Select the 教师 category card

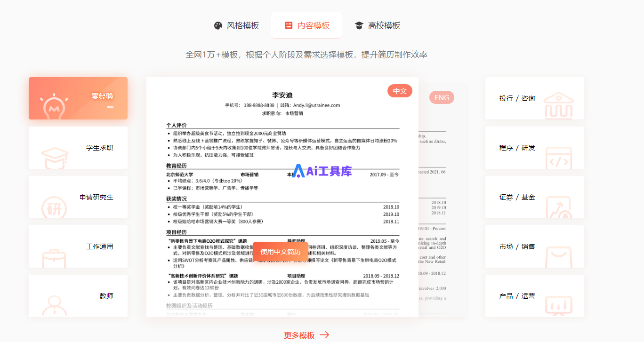tap(78, 296)
